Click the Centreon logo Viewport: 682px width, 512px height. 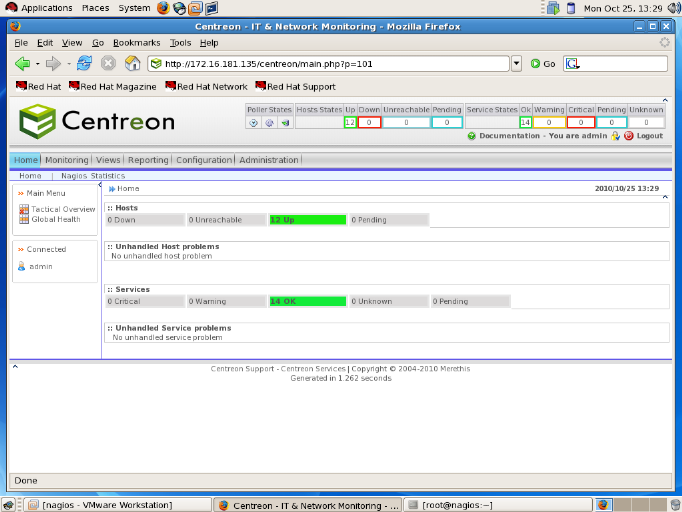coord(97,121)
